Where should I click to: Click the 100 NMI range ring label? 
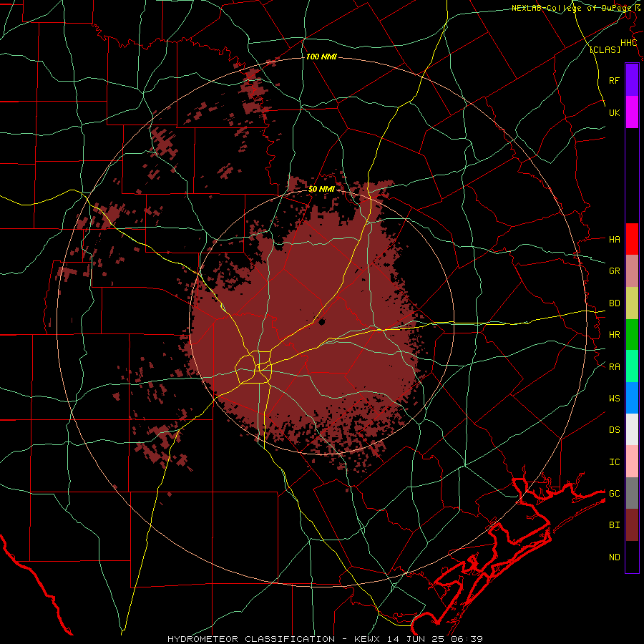pyautogui.click(x=321, y=57)
